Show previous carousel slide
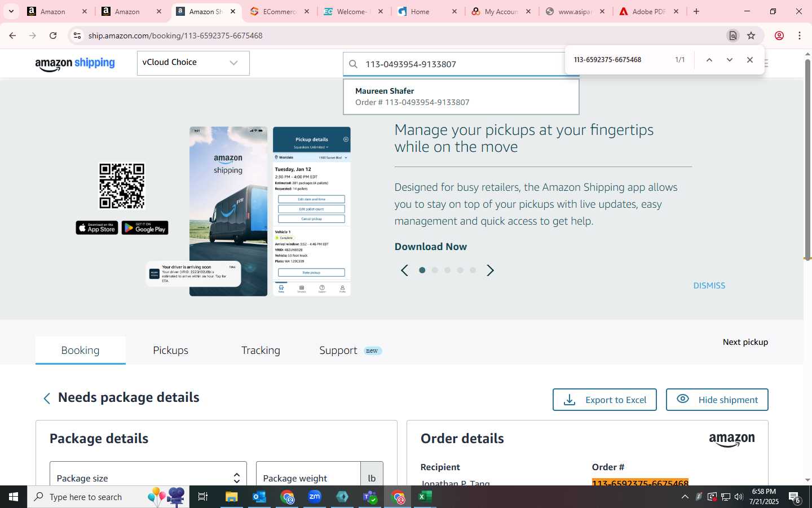Viewport: 812px width, 508px height. coord(404,270)
